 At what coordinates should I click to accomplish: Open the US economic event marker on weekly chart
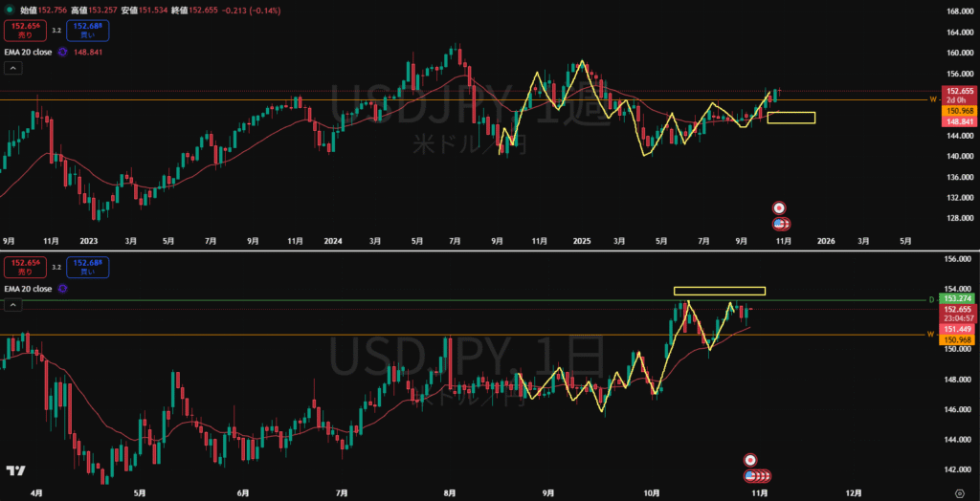point(779,224)
